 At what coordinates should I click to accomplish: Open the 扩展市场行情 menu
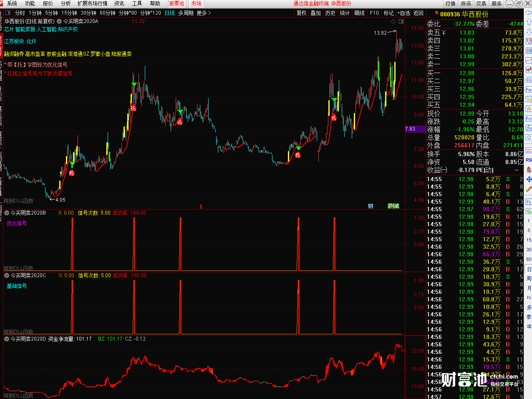92,3
